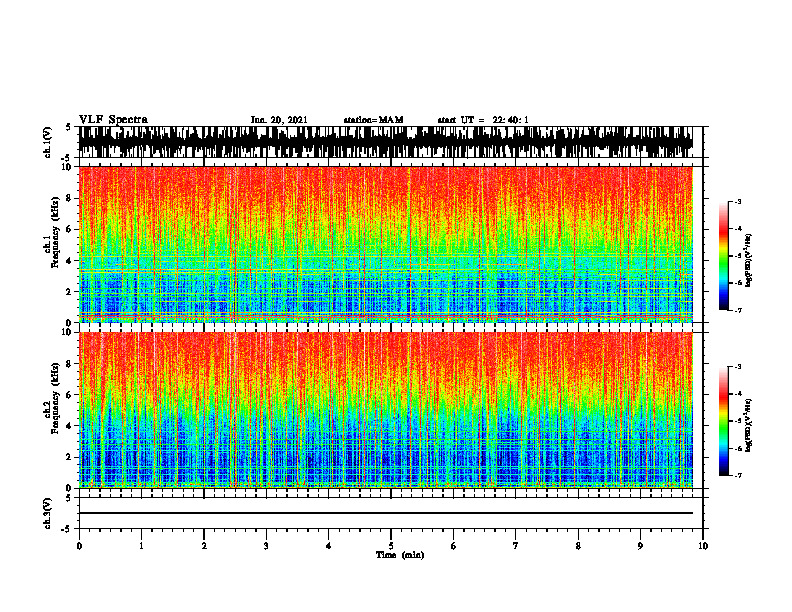Click the ch.2 spectrogram color scale bar
792x612 pixels.
point(723,421)
